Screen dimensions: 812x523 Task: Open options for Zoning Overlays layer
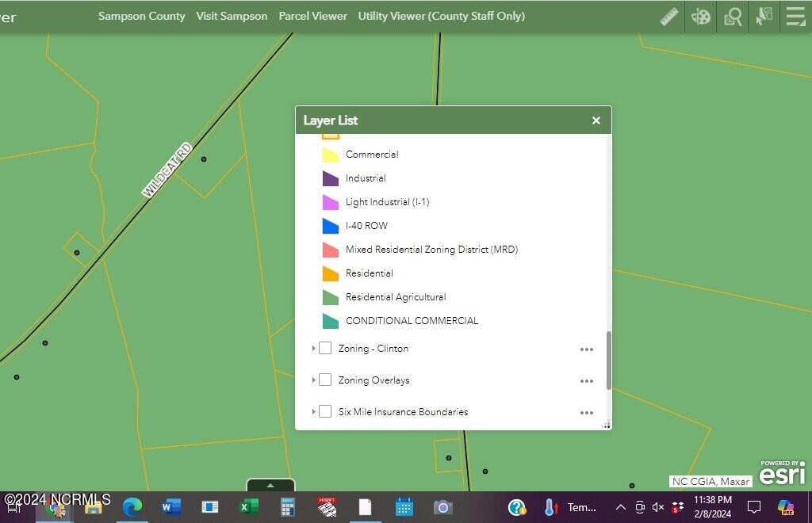[x=586, y=381]
